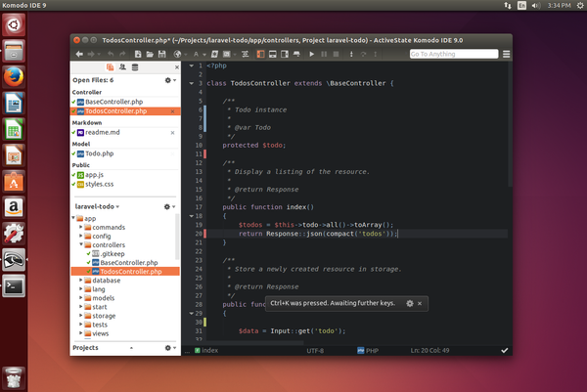587x392 pixels.
Task: Open the Open Files pane gear menu
Action: (x=168, y=79)
